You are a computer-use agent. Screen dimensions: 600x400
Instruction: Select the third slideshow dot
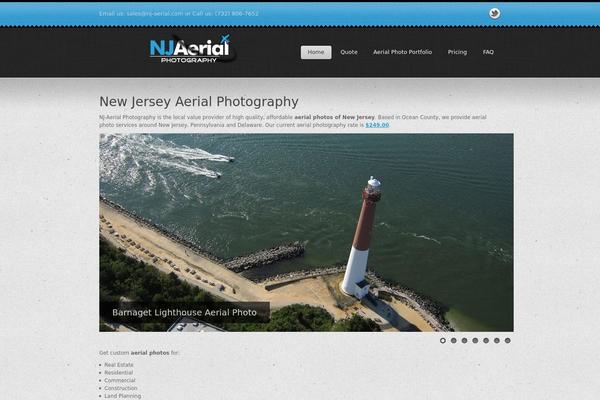coord(464,340)
